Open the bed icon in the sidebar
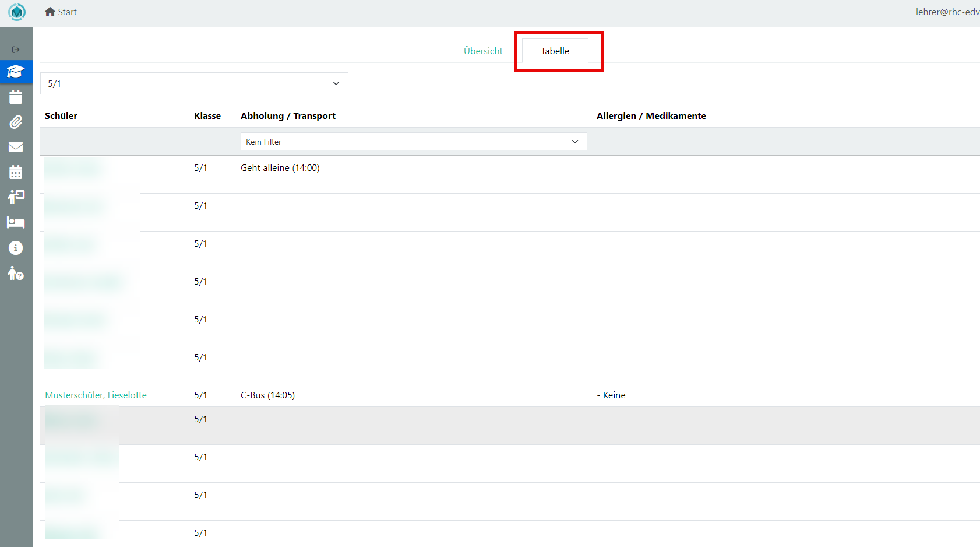Screen dimensions: 980x547 16,222
